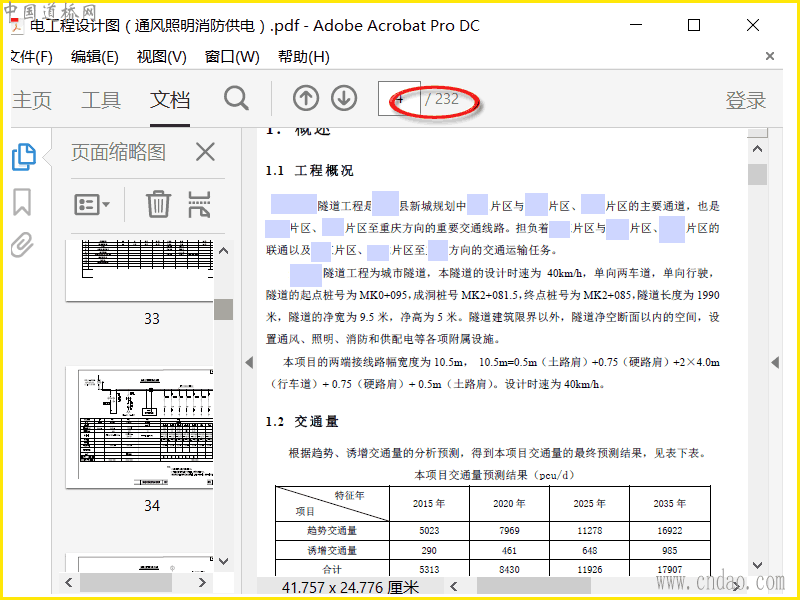The image size is (800, 600).
Task: Click the table cell '16922'
Action: [669, 531]
